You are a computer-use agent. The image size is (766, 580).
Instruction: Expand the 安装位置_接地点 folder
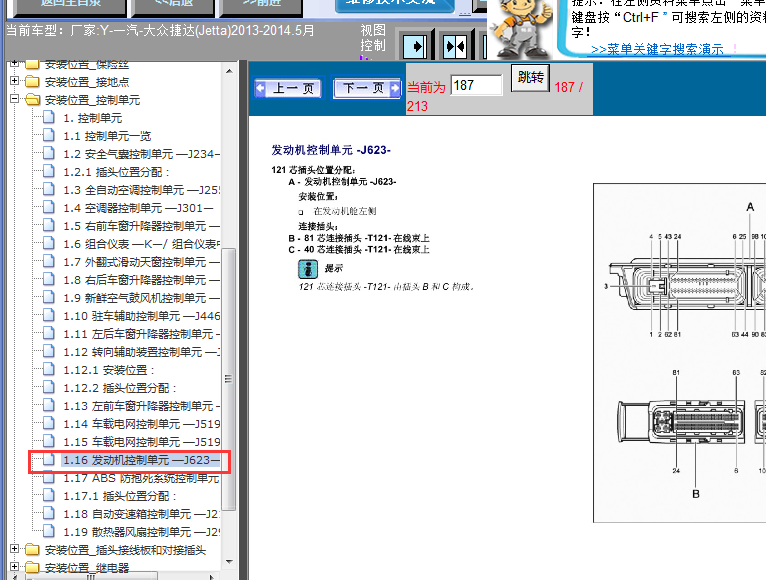pyautogui.click(x=15, y=81)
